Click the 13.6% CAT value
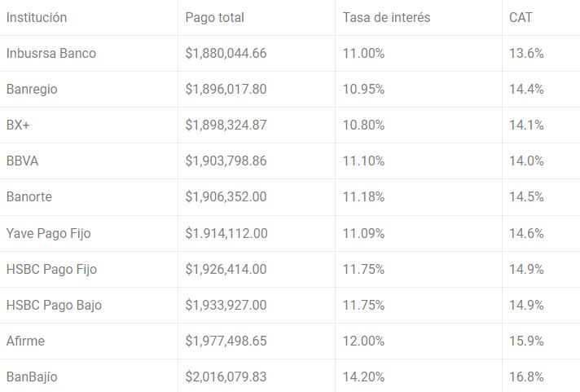This screenshot has height=392, width=580. (x=526, y=53)
